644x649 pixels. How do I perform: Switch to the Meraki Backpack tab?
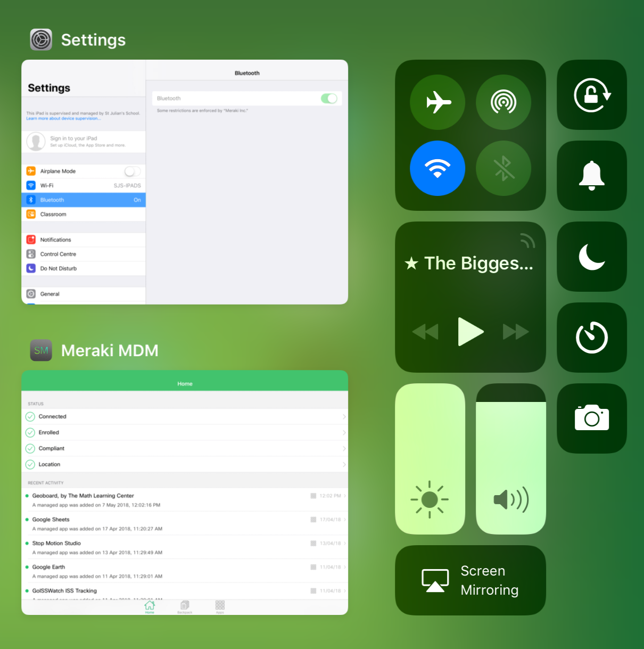(x=185, y=606)
